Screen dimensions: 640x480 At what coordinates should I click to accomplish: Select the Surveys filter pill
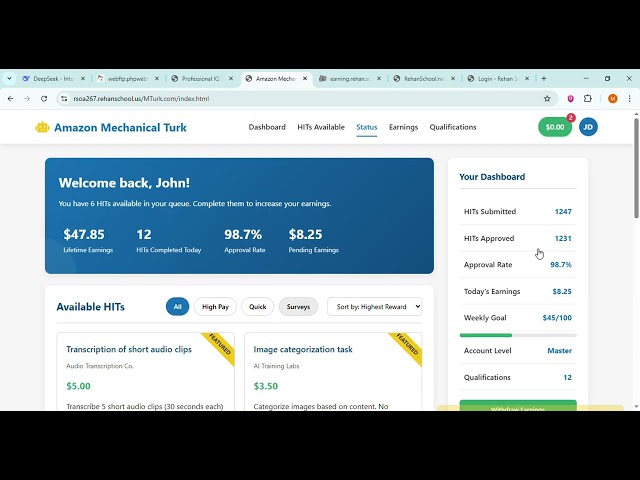click(x=298, y=307)
